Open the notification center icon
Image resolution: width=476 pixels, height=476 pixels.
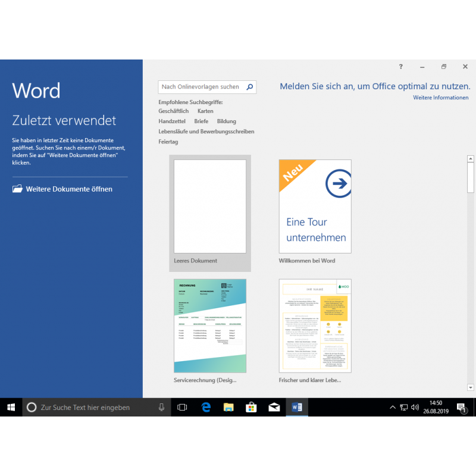tap(461, 408)
